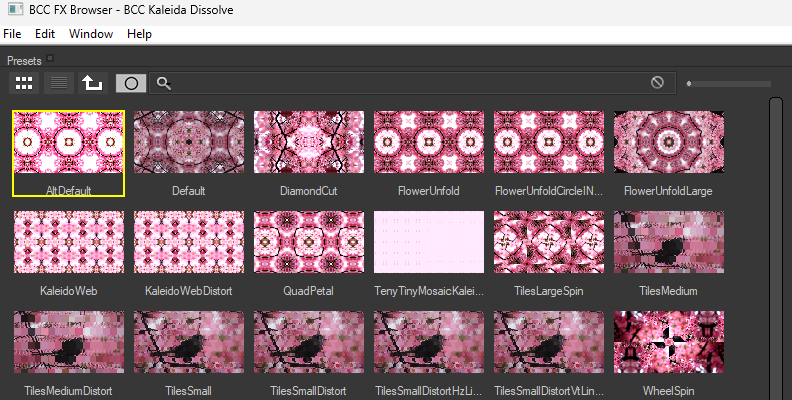Choose the TilesSmall preset thumbnail
Screen dimensions: 792x400
tap(189, 342)
